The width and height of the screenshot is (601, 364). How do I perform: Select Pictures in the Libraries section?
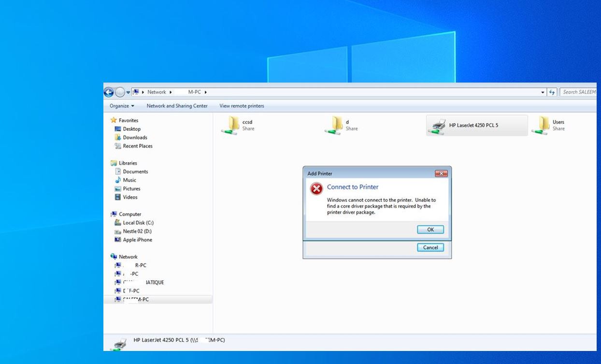[130, 188]
